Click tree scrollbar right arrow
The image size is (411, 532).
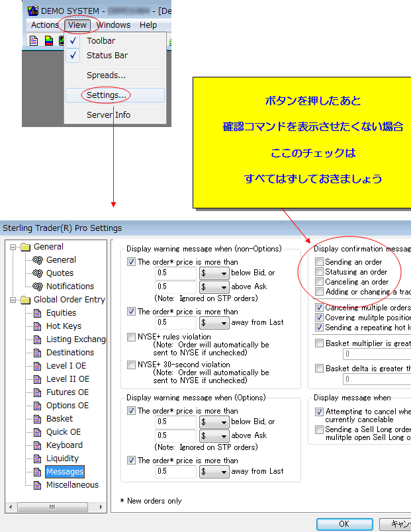coord(101,508)
